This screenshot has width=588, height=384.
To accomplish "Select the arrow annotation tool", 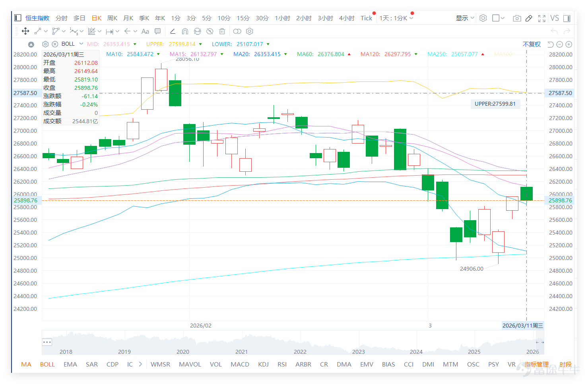I will (127, 31).
